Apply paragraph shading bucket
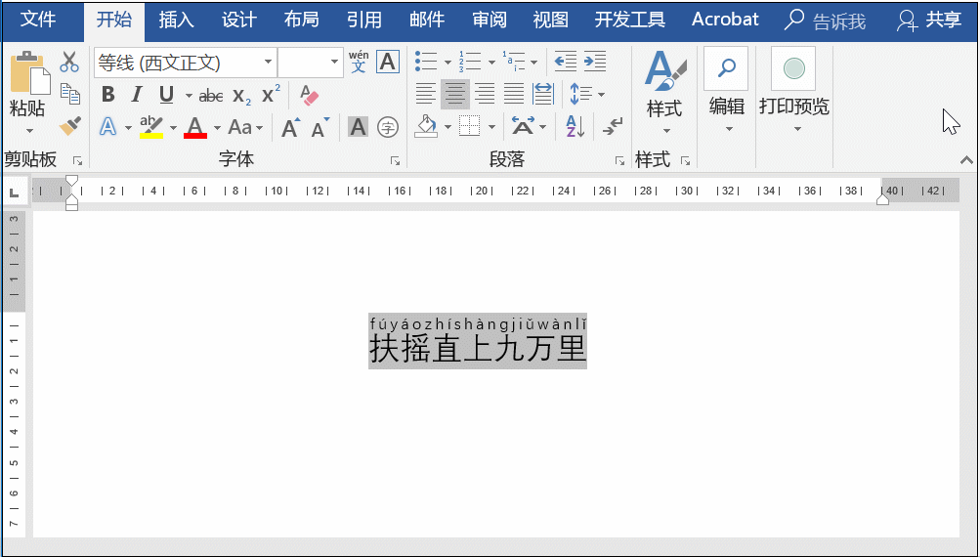Image resolution: width=980 pixels, height=557 pixels. 426,127
